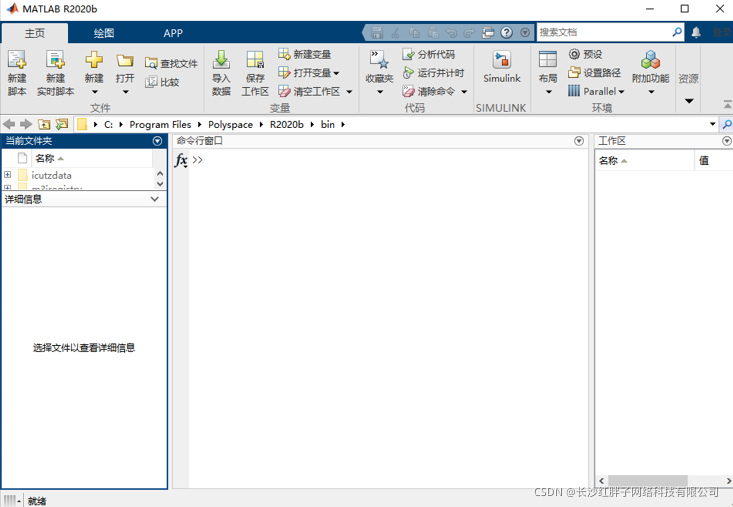Open the quick access toolbar options dropdown

[x=525, y=32]
